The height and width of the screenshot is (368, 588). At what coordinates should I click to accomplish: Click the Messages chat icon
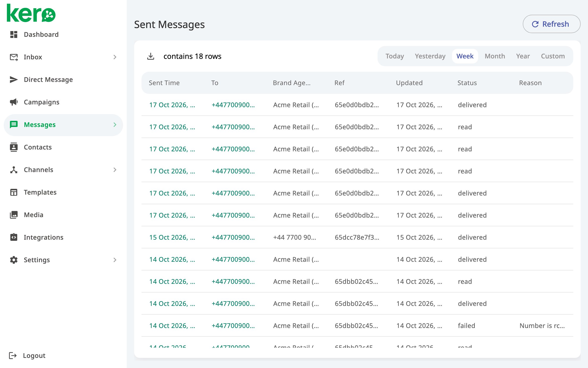[14, 125]
